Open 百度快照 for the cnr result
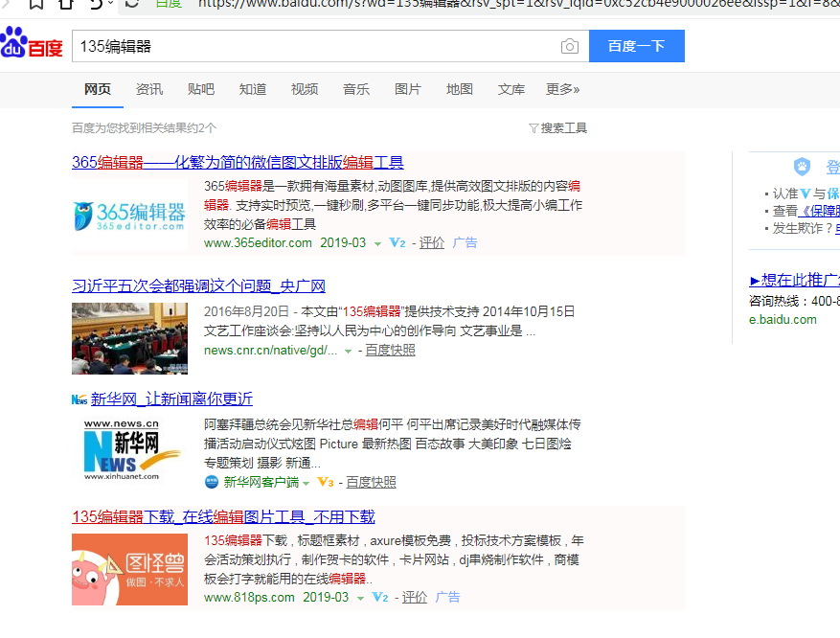840x638 pixels. point(391,351)
